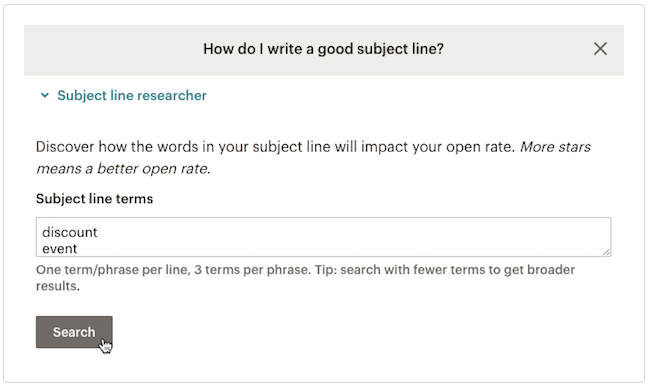
Task: Open the Subject line researcher link
Action: pyautogui.click(x=132, y=95)
